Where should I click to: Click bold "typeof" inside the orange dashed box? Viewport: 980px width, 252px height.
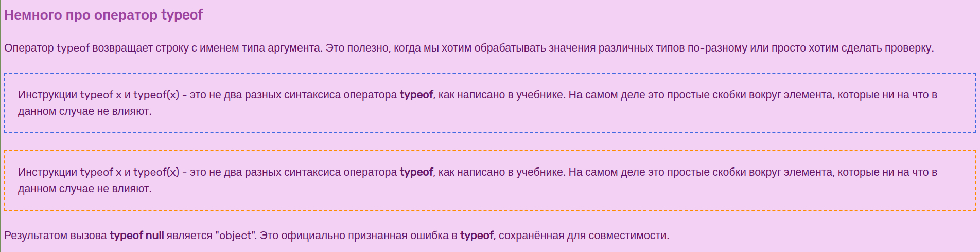(416, 172)
